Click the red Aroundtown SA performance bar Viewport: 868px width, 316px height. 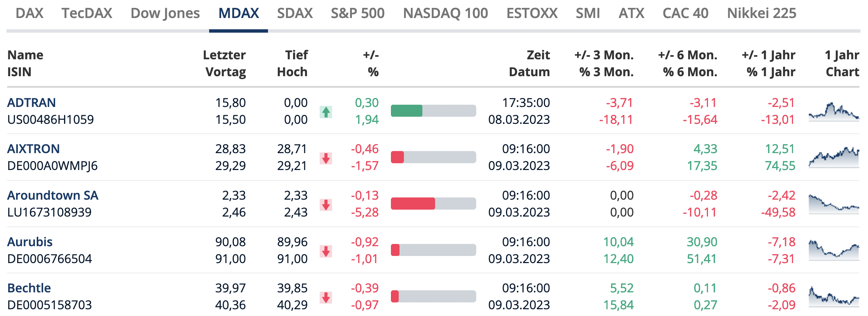(x=413, y=204)
